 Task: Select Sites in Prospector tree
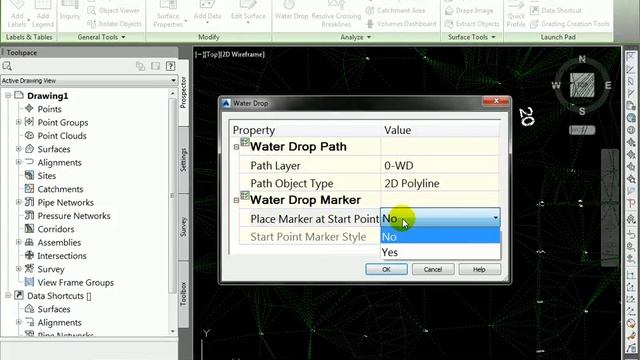point(47,176)
